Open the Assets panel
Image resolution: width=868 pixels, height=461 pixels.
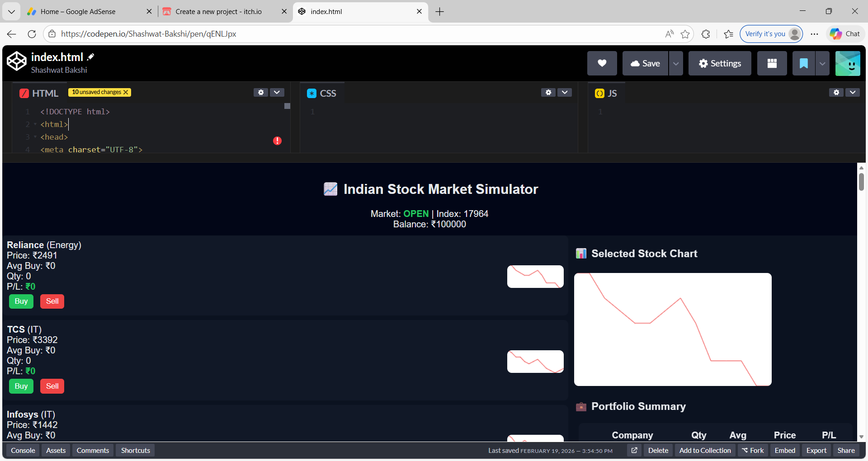coord(56,451)
